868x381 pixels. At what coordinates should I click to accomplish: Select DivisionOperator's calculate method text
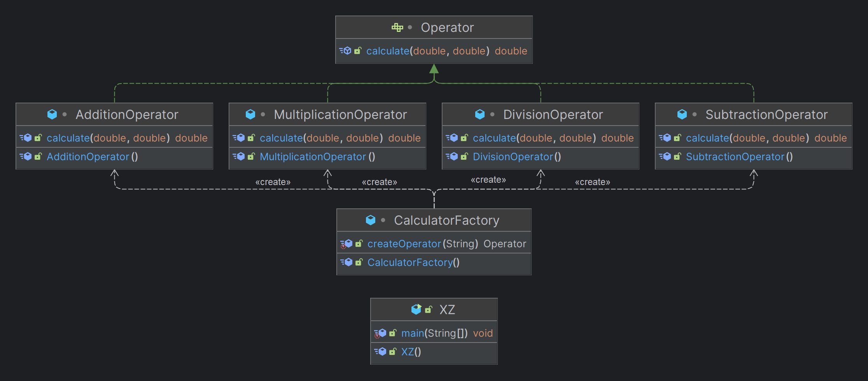point(534,138)
